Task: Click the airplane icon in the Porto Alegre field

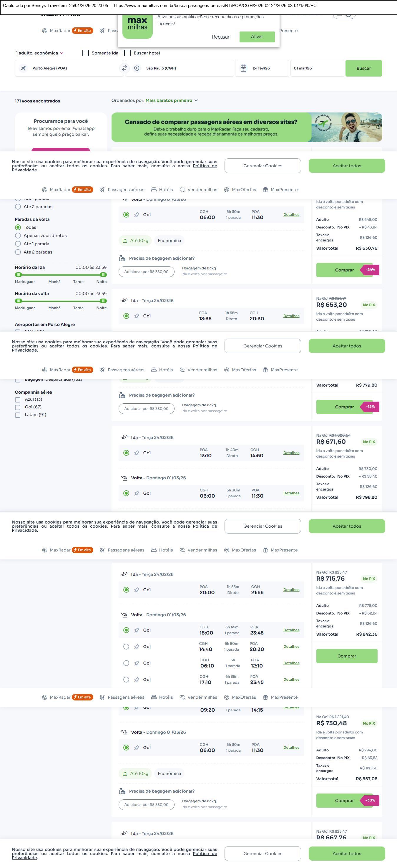Action: pyautogui.click(x=23, y=68)
